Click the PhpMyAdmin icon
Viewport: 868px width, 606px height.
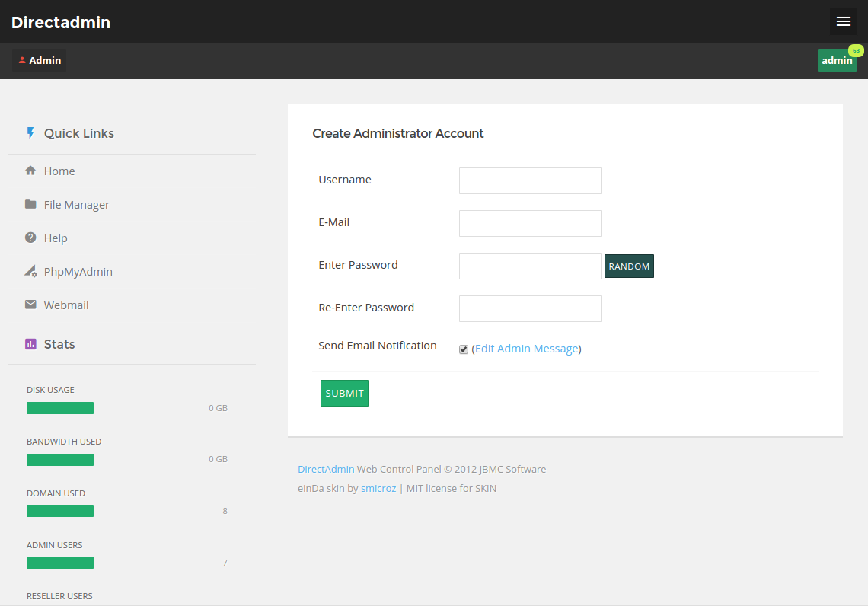tap(30, 271)
